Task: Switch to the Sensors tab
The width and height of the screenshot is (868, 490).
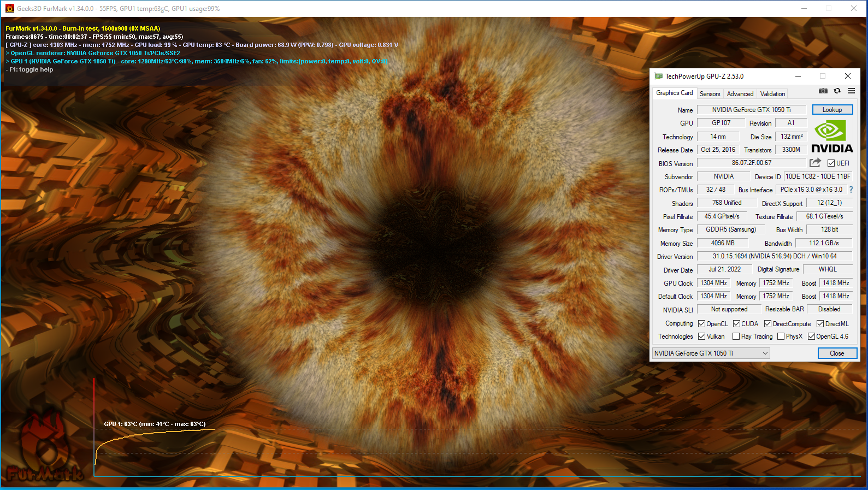Action: (710, 94)
